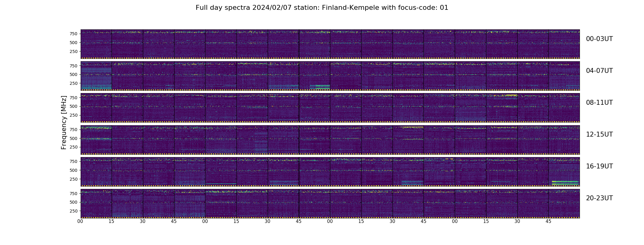644x245 pixels.
Task: Click the '20-23UT' row label
Action: tap(599, 198)
